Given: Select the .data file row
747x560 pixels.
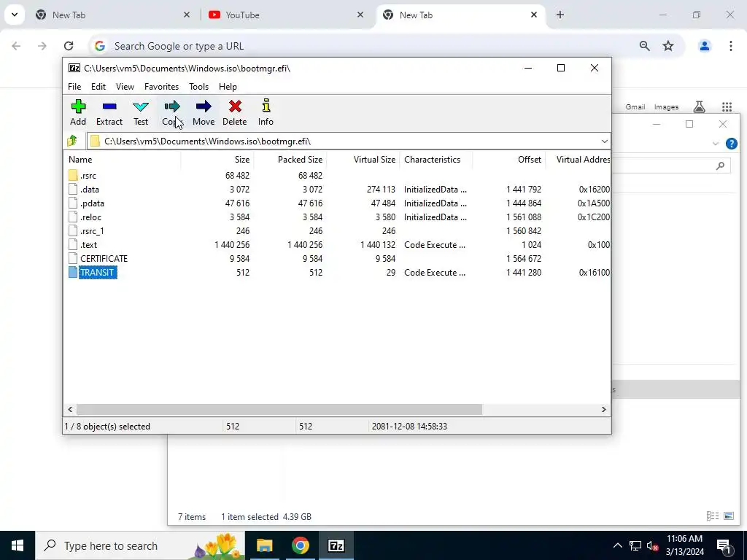Looking at the screenshot, I should coord(337,189).
